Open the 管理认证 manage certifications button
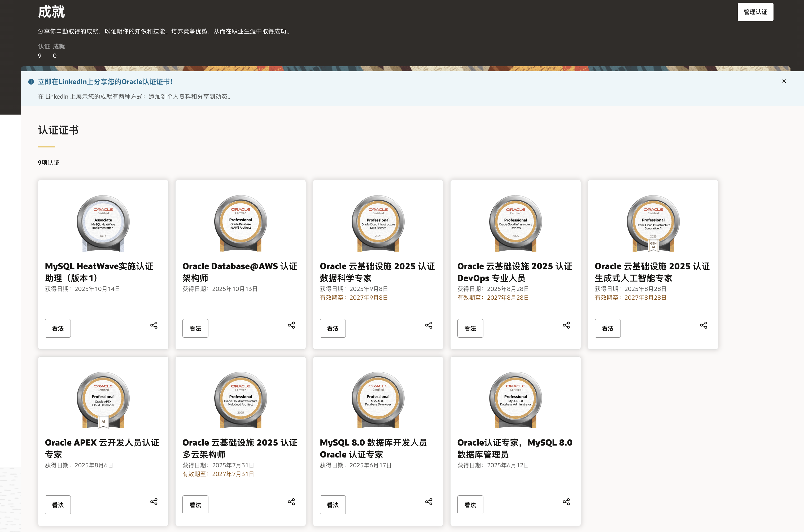Screen dimensions: 804x532 [755, 12]
